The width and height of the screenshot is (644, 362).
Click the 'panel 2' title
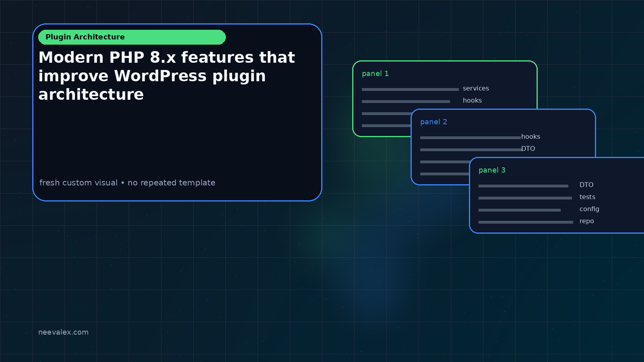433,122
